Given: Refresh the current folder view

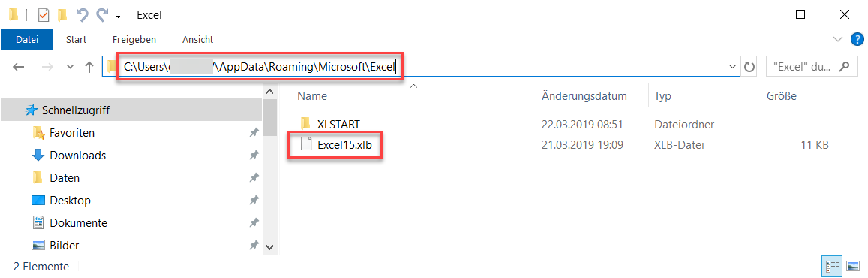Looking at the screenshot, I should 749,67.
